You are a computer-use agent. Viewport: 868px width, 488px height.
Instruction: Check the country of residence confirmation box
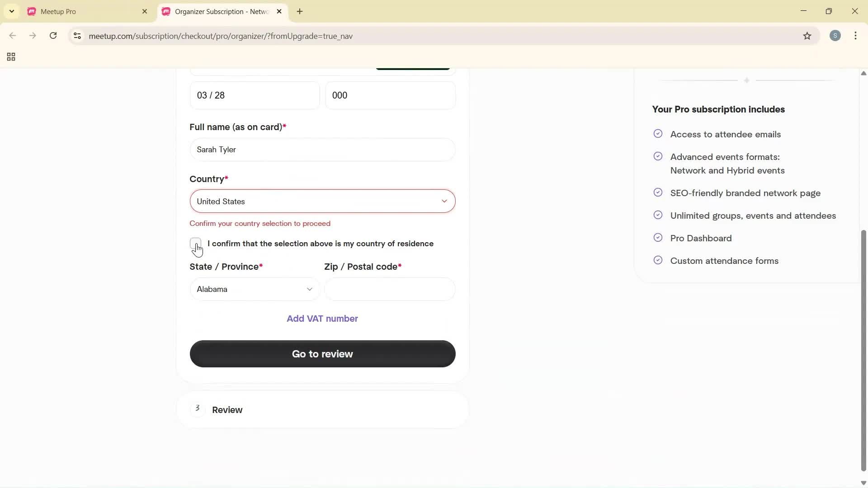(x=195, y=244)
